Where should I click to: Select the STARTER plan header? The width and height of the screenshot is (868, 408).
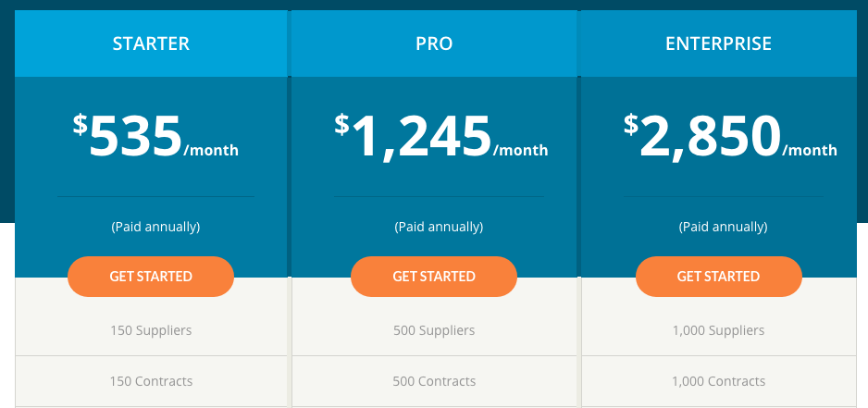point(151,43)
